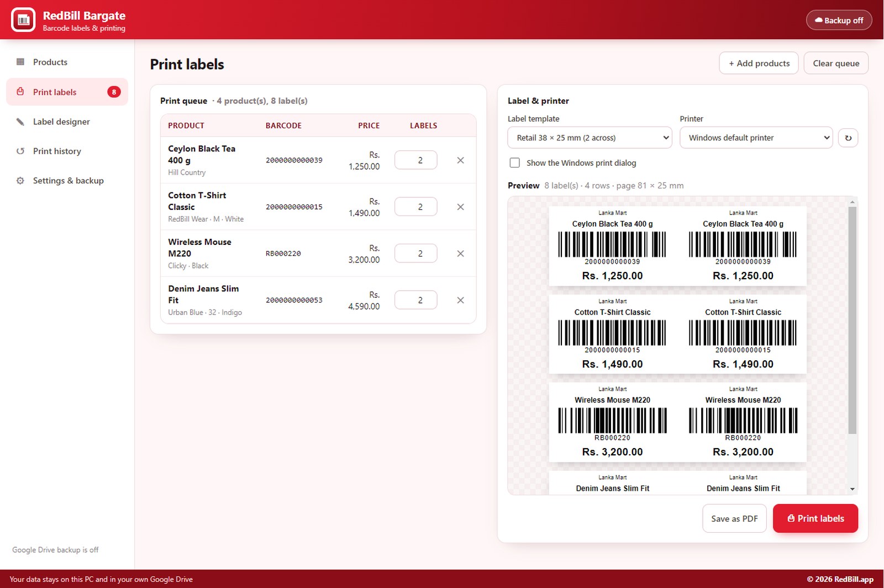884x588 pixels.
Task: Open the Label designer page
Action: pyautogui.click(x=67, y=122)
